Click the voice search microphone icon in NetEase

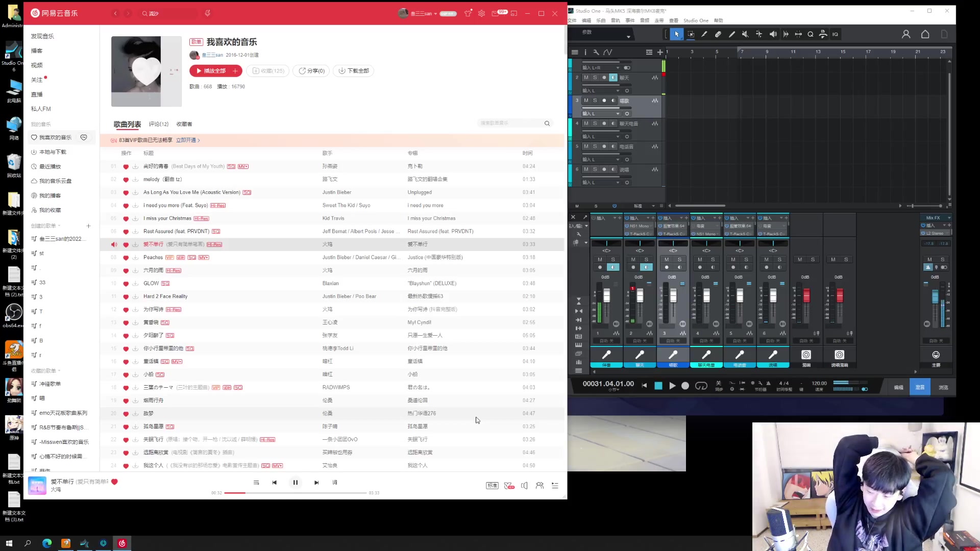point(207,13)
